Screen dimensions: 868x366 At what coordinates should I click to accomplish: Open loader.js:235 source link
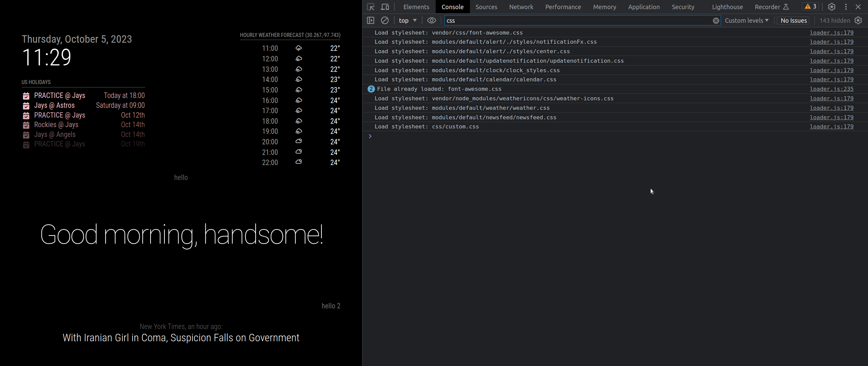pyautogui.click(x=831, y=89)
